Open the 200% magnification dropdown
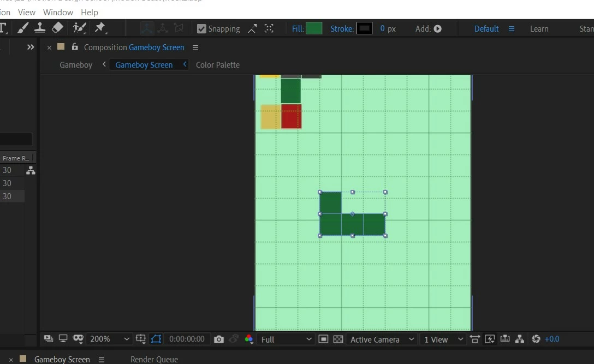The height and width of the screenshot is (364, 594). click(x=110, y=339)
